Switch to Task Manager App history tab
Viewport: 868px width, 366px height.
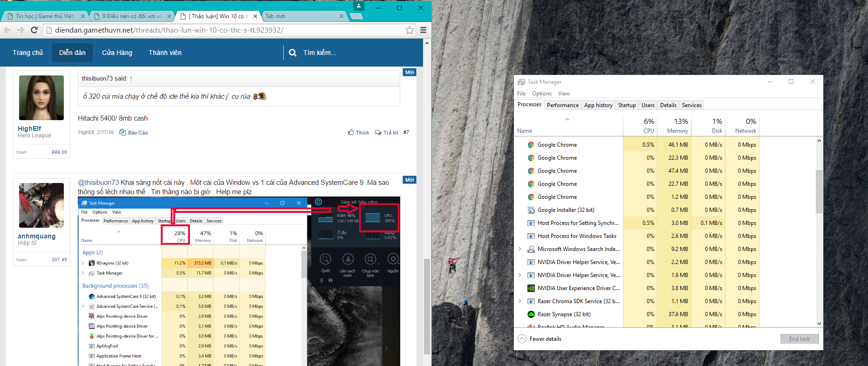(598, 105)
